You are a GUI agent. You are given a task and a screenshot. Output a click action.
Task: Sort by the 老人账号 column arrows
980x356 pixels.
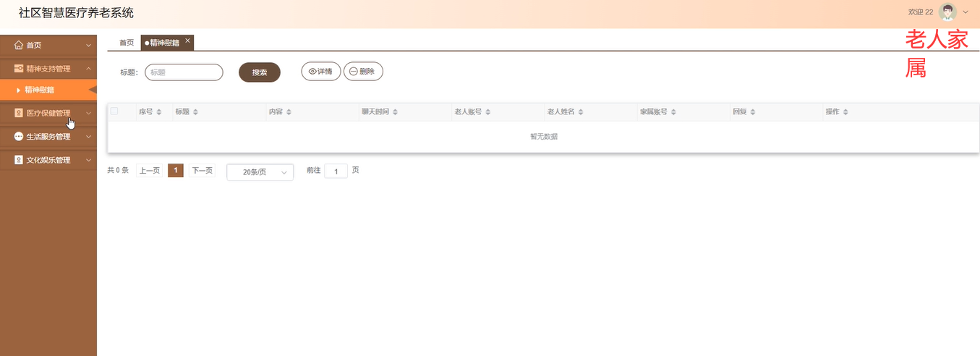tap(488, 112)
